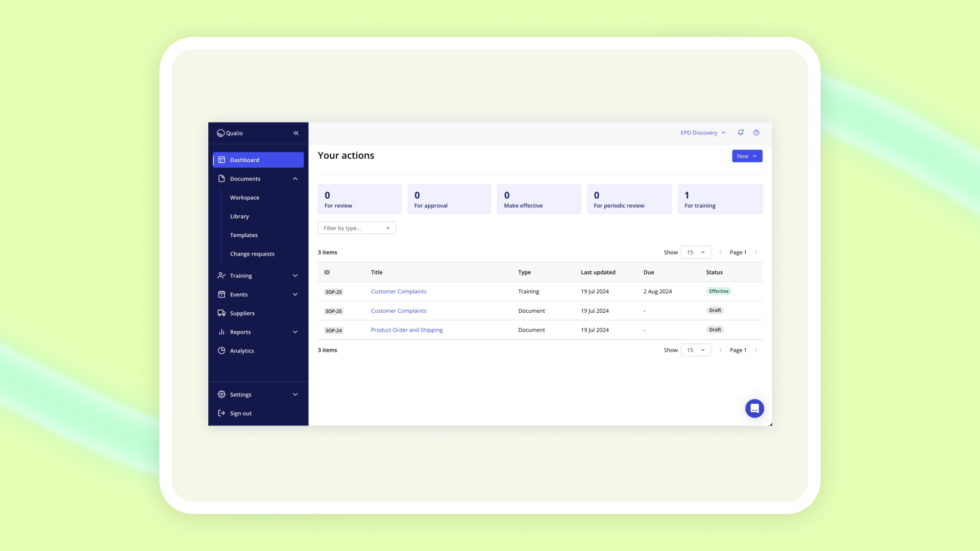Click the Analytics pie chart icon
Viewport: 980px width, 551px height.
click(x=222, y=351)
